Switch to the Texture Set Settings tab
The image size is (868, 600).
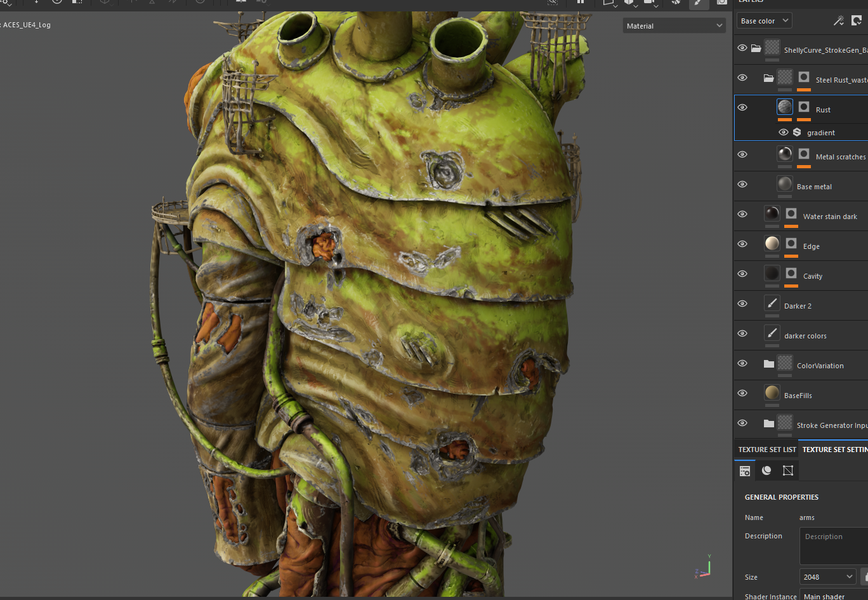[834, 449]
